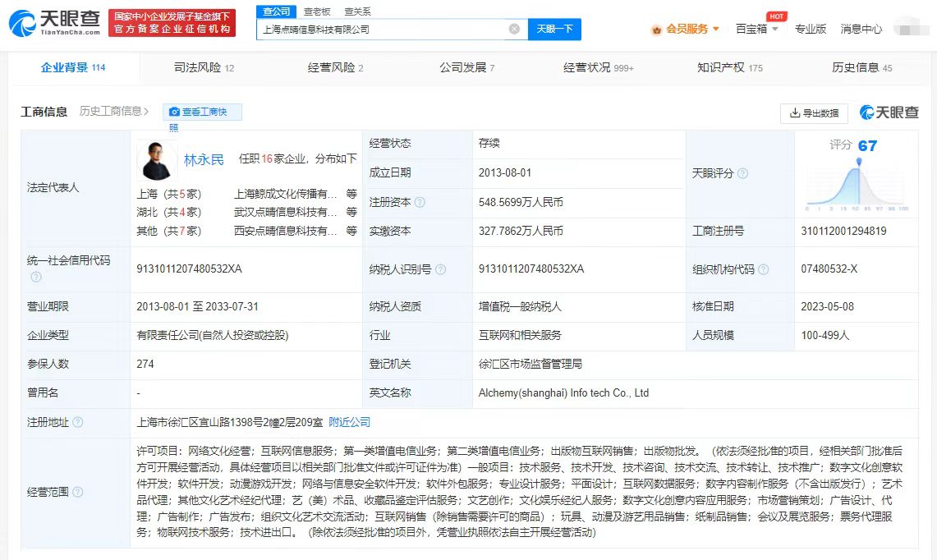Open the 经营状况 tab
The image size is (937, 560).
(x=598, y=67)
